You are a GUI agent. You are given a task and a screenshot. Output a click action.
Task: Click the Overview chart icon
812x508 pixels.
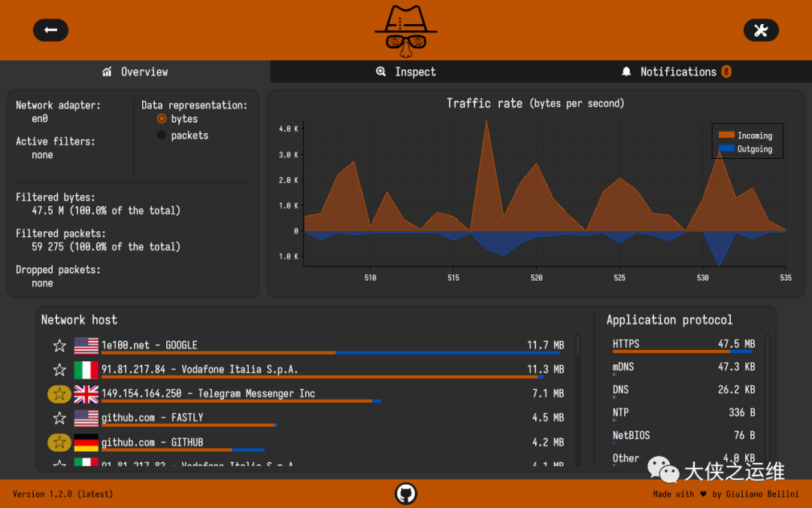click(108, 71)
